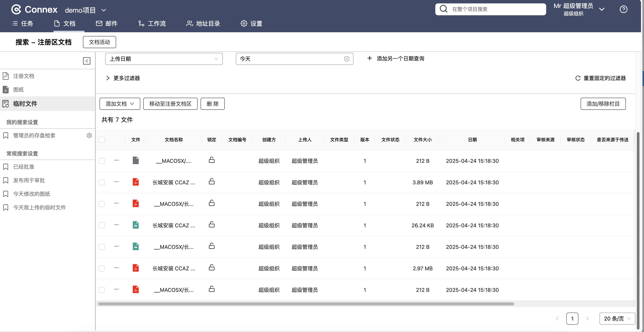The width and height of the screenshot is (644, 332).
Task: Open more options for 2.97 MB file
Action: tap(117, 268)
